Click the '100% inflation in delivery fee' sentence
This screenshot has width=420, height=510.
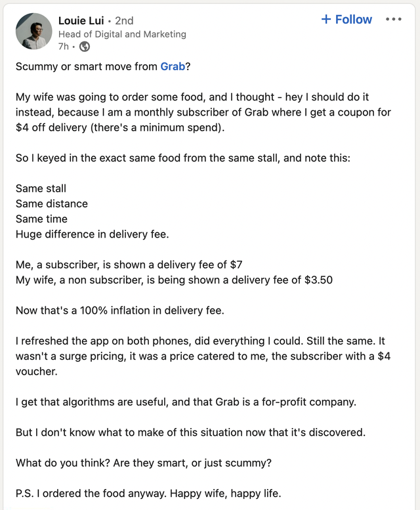coord(120,310)
